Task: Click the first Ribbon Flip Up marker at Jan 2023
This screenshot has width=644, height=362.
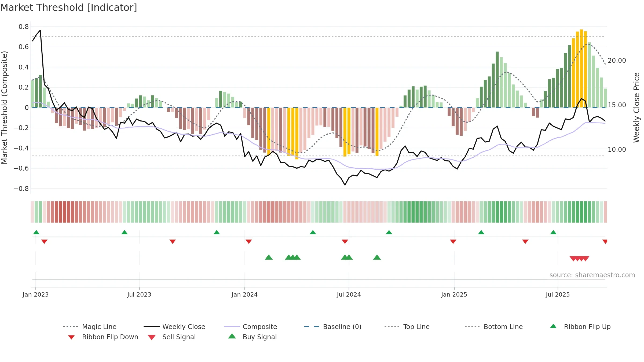Action: 36,232
